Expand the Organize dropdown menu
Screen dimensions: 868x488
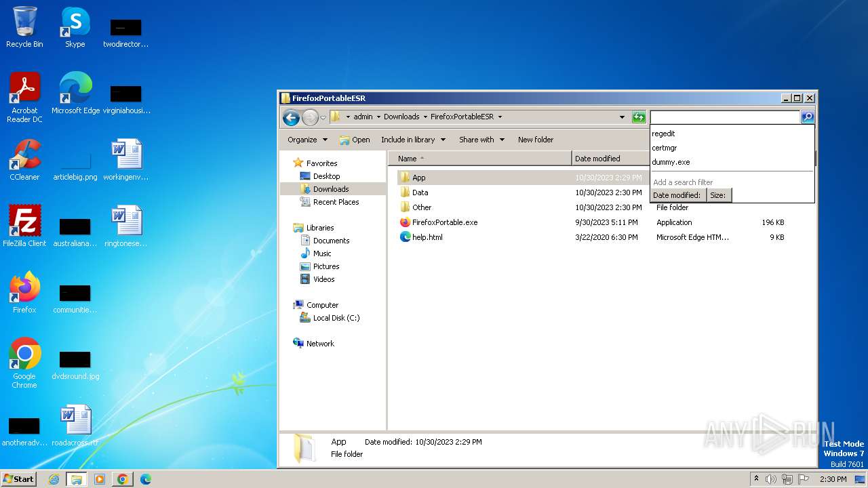point(307,140)
